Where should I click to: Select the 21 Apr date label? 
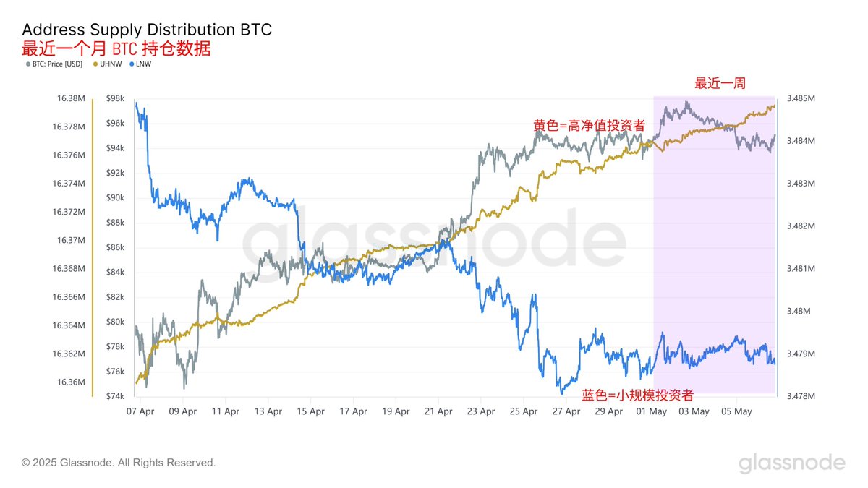tap(438, 411)
